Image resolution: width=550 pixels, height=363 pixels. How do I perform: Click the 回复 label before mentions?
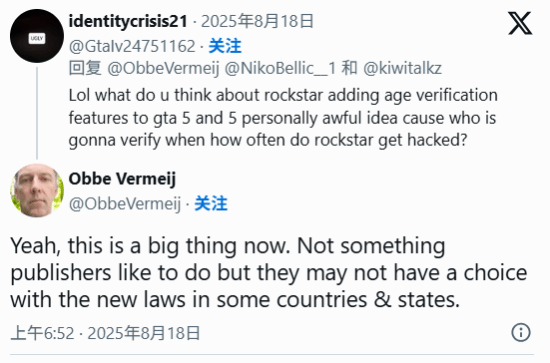(x=85, y=68)
